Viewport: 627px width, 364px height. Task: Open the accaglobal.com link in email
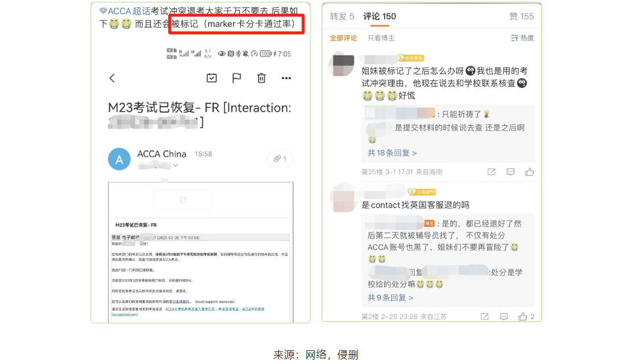point(124,314)
